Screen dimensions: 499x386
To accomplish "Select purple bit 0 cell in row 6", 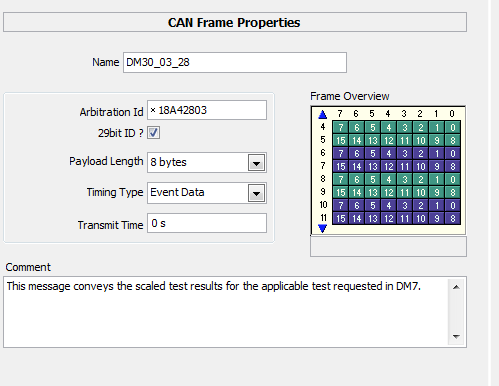I will pos(453,153).
